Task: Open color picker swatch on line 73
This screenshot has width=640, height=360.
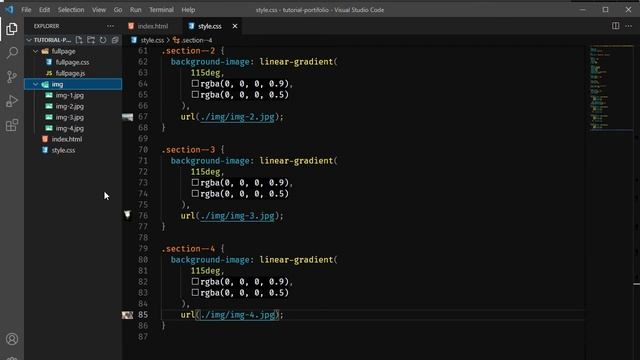Action: pyautogui.click(x=195, y=182)
